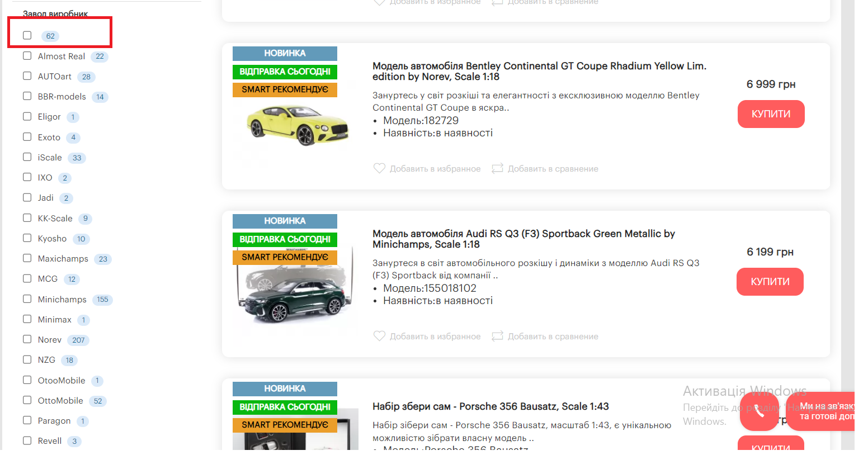The image size is (868, 474).
Task: Select the AUTOart filter checkbox
Action: (x=27, y=76)
